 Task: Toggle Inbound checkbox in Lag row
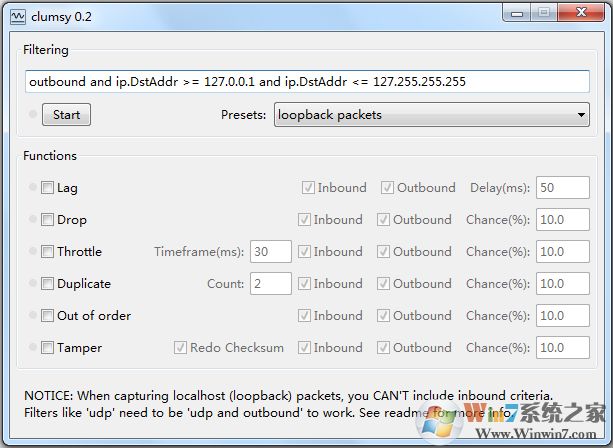[308, 188]
